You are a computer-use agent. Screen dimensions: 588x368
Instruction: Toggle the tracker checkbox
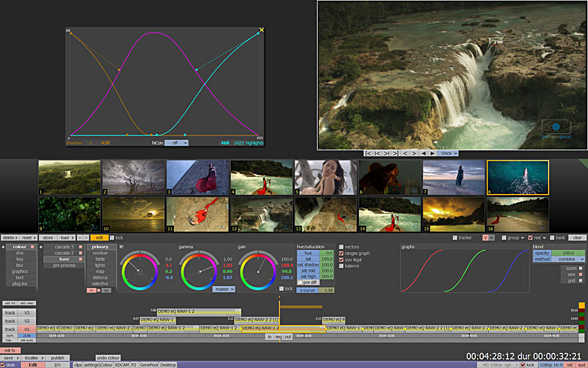(x=455, y=238)
